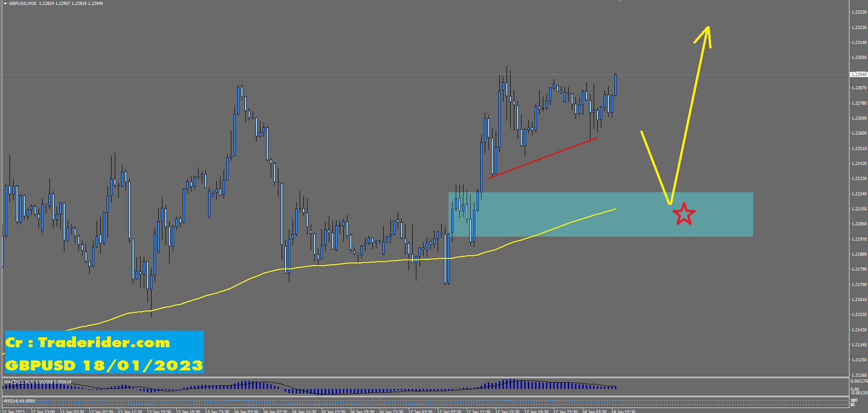The height and width of the screenshot is (413, 868).
Task: Click the 1.21880 price axis label
Action: click(x=859, y=254)
